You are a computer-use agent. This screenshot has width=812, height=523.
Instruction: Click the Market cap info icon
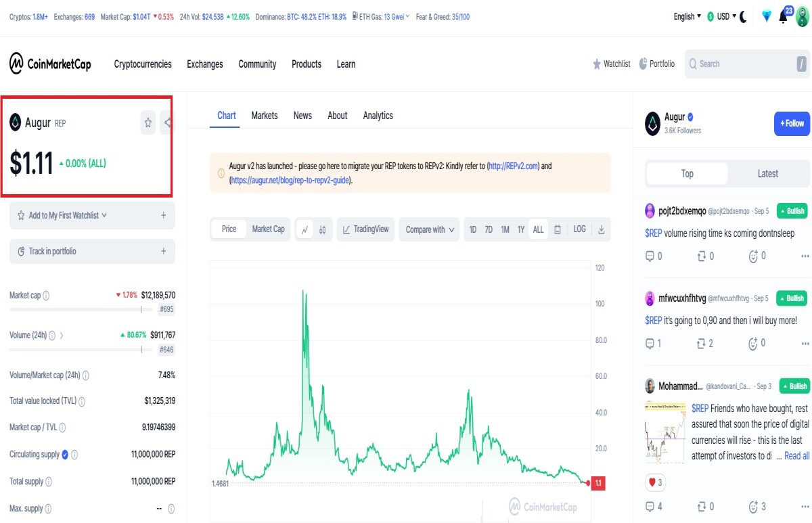click(46, 296)
